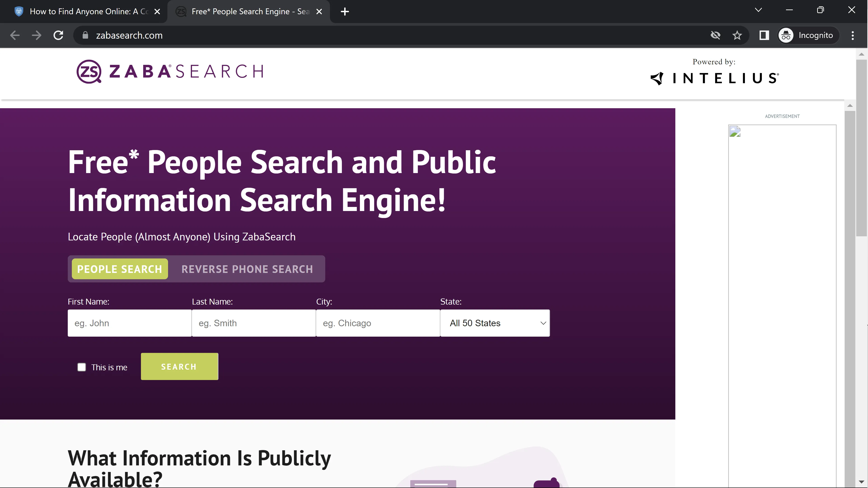Open the All 50 States dropdown
The width and height of the screenshot is (868, 488).
click(x=495, y=323)
